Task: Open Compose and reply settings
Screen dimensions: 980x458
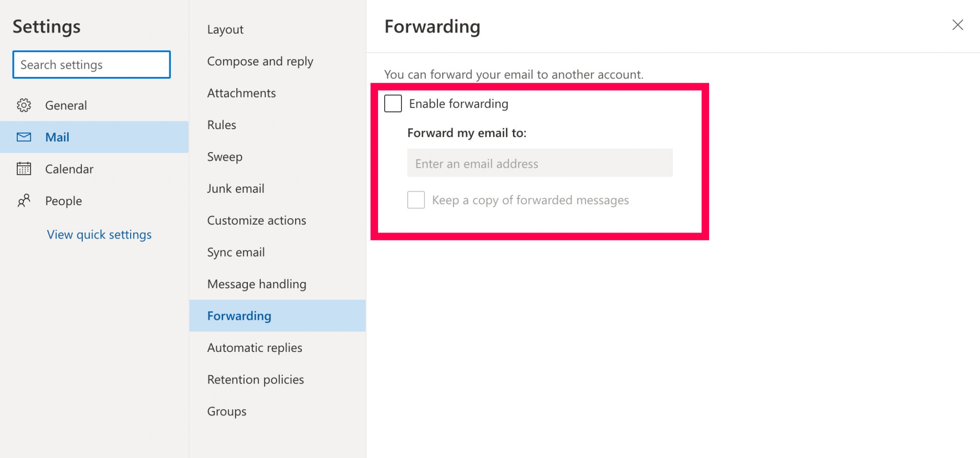Action: tap(260, 61)
